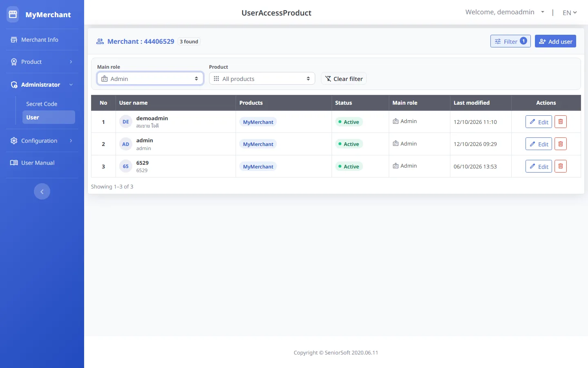Open the User Manual page
The height and width of the screenshot is (368, 588).
pos(42,163)
